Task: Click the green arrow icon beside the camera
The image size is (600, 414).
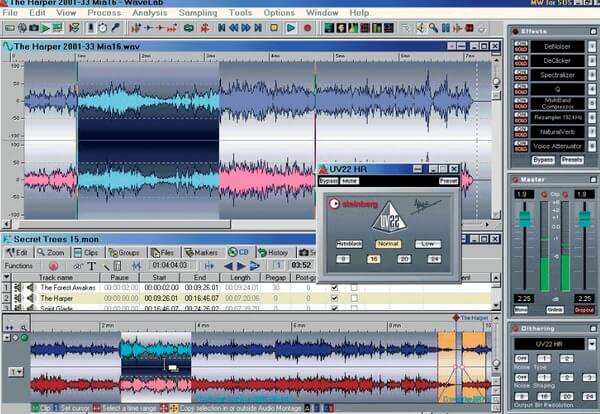Action: tap(46, 28)
